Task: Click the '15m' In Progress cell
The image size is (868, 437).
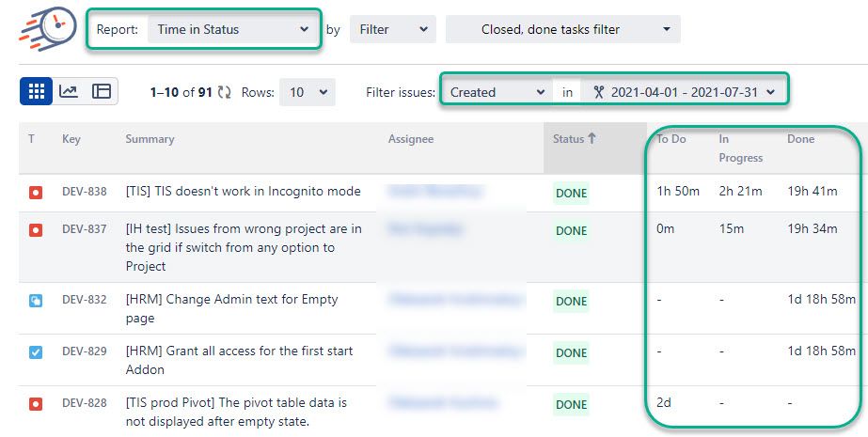Action: (732, 229)
